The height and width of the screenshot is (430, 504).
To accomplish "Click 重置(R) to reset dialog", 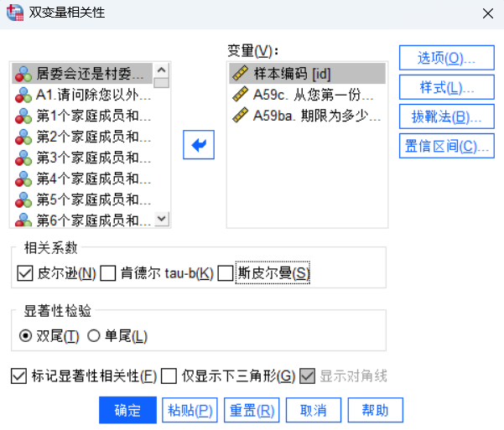I will (x=252, y=411).
